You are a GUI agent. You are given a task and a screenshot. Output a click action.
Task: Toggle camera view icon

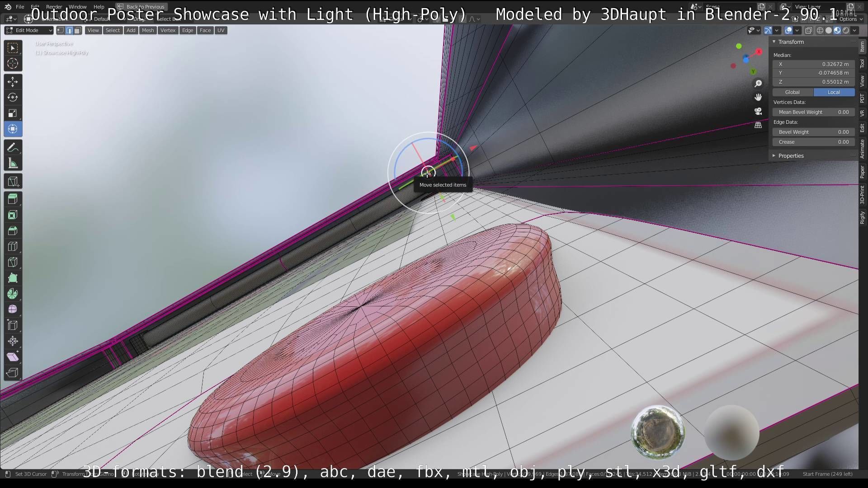(758, 111)
